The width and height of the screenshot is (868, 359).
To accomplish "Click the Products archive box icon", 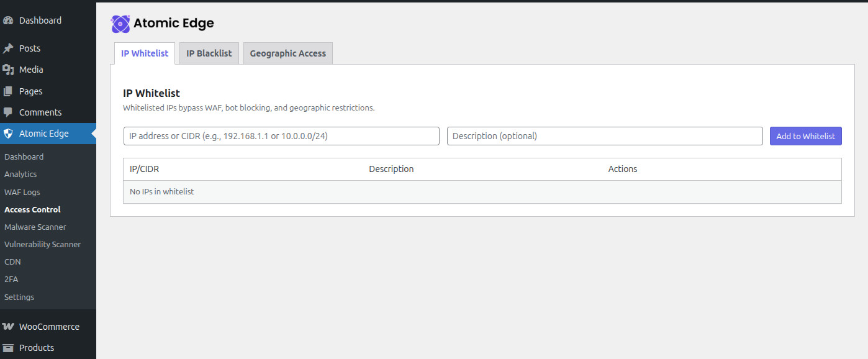I will [8, 348].
